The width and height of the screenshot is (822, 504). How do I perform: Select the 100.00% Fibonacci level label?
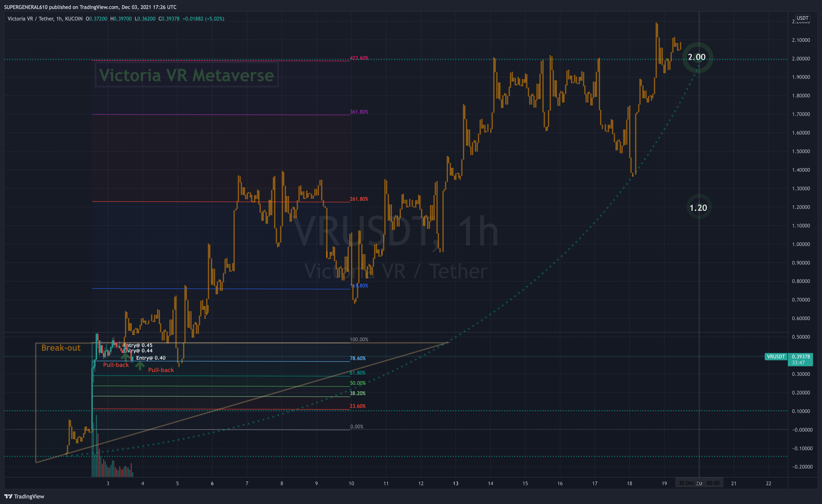(359, 340)
